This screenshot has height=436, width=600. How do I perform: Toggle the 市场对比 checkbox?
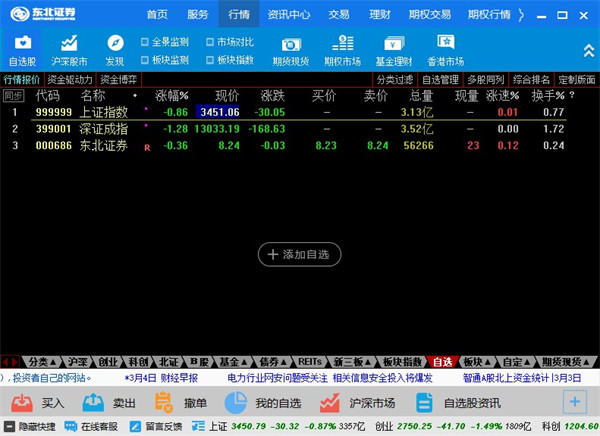click(209, 42)
